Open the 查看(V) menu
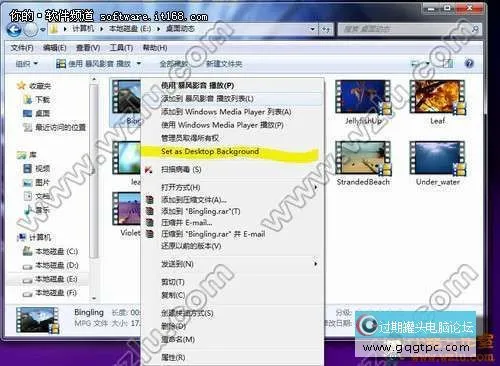This screenshot has width=500, height=366. (88, 48)
